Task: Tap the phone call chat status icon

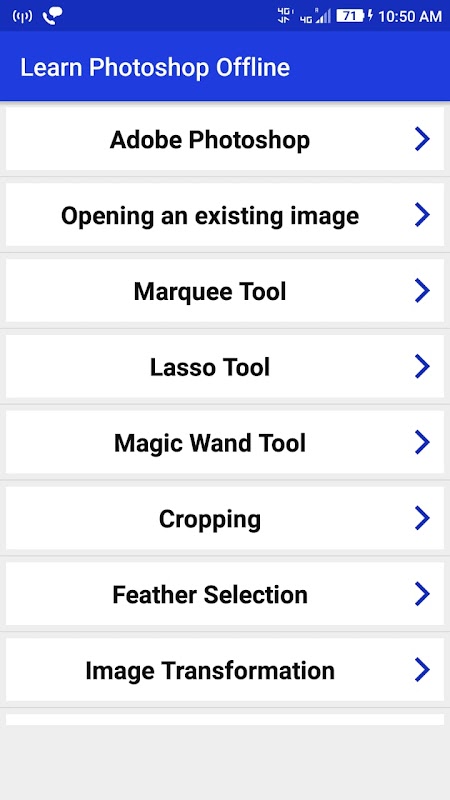Action: 52,16
